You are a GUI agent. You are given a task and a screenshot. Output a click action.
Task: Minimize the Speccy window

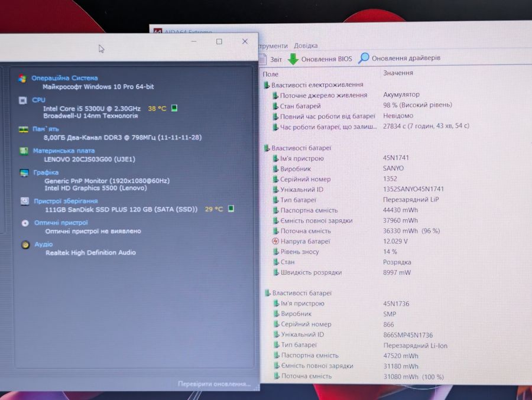coord(194,41)
